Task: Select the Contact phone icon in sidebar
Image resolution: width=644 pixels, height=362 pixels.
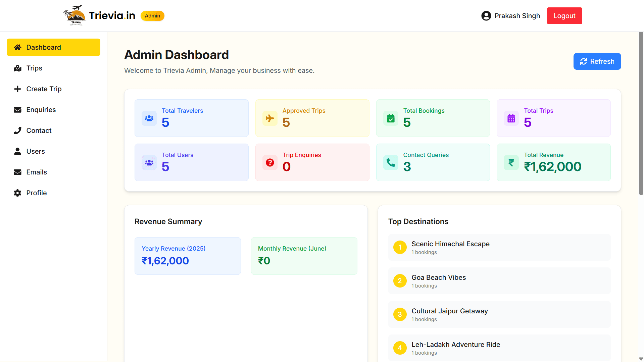Action: (17, 131)
